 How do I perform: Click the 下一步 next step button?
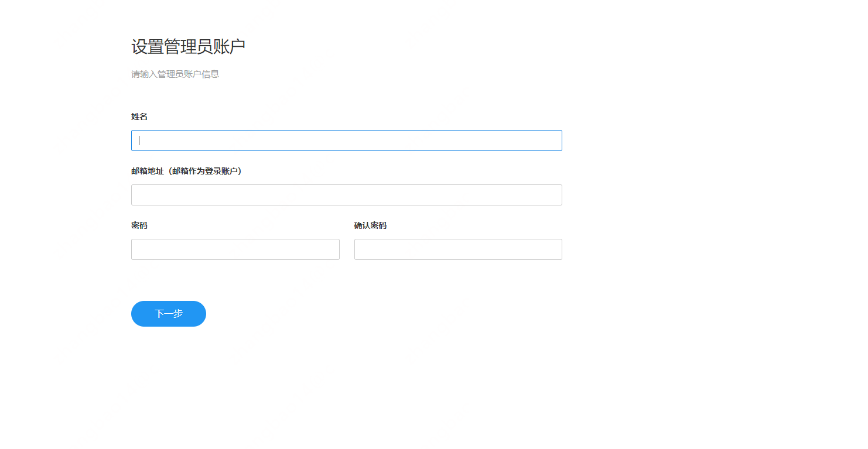pyautogui.click(x=169, y=314)
